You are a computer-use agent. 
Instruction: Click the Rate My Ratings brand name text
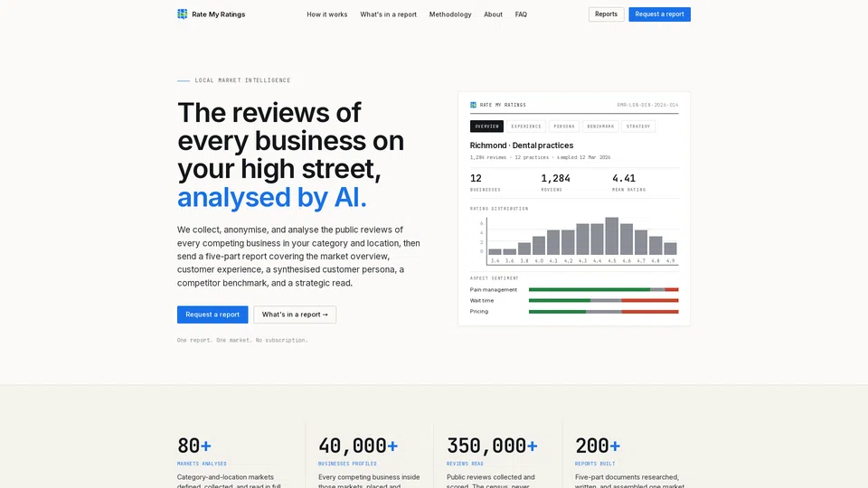(218, 14)
